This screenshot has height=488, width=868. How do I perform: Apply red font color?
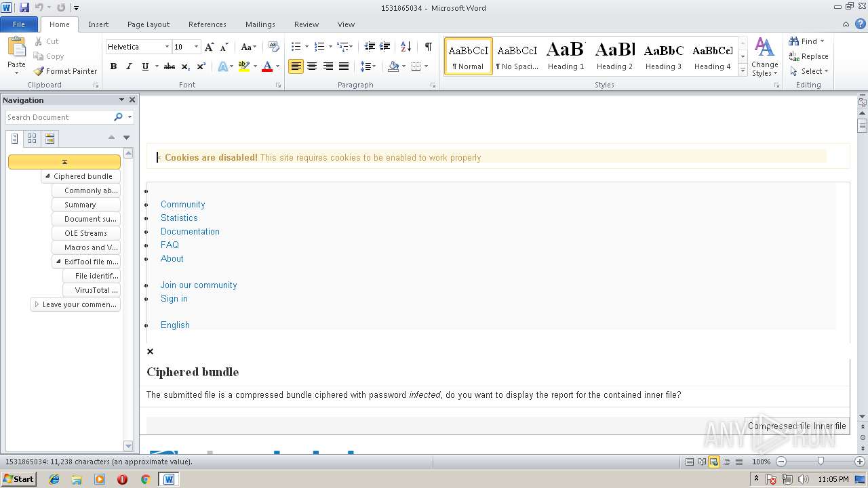point(267,66)
